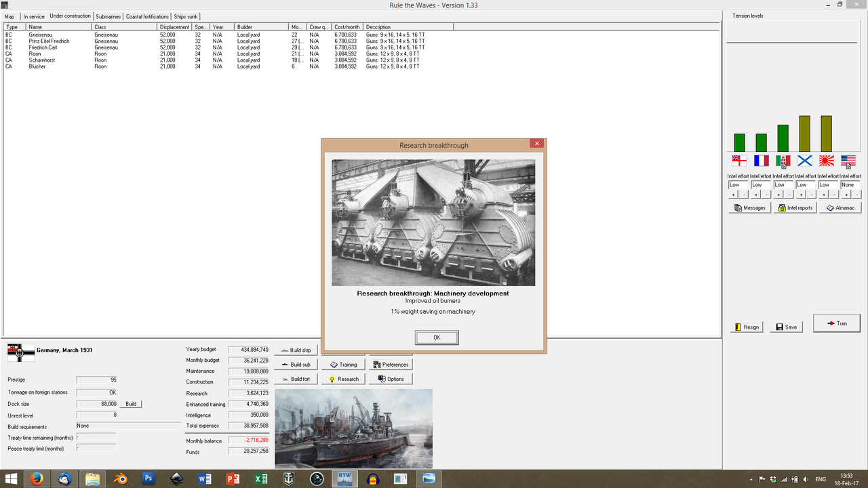Open Messages with the book stack icon

pos(749,207)
